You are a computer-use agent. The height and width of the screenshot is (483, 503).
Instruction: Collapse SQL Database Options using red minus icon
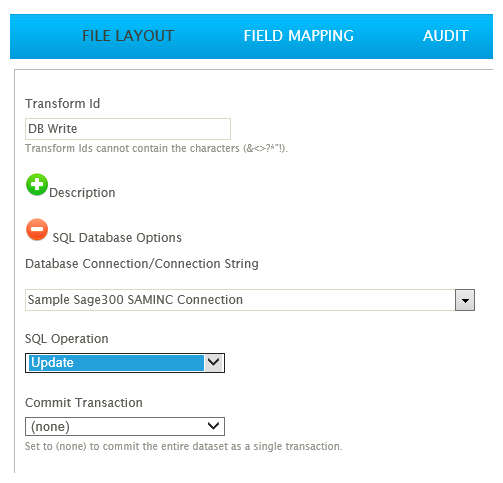point(37,230)
